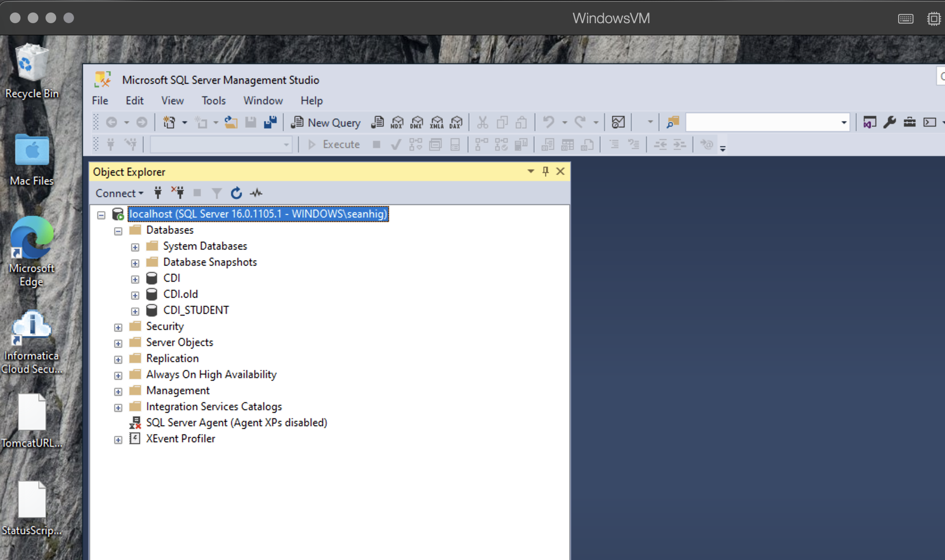Click the Activity Monitor toolbar icon
The width and height of the screenshot is (945, 560).
618,122
